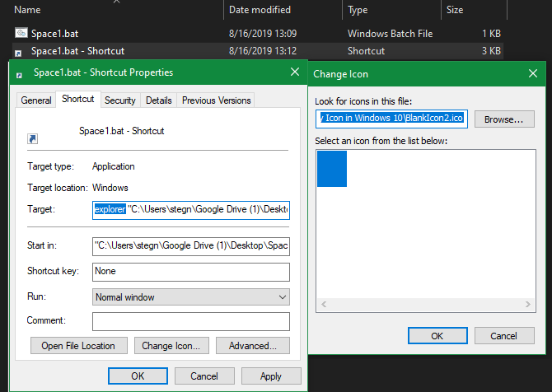Close the Change Icon dialog
The width and height of the screenshot is (552, 392).
[x=533, y=73]
